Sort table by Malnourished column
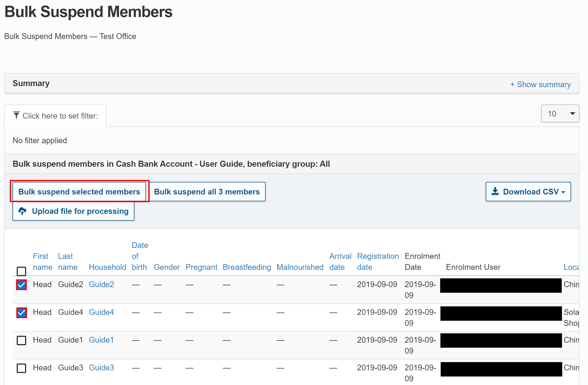The height and width of the screenshot is (385, 588). click(300, 267)
